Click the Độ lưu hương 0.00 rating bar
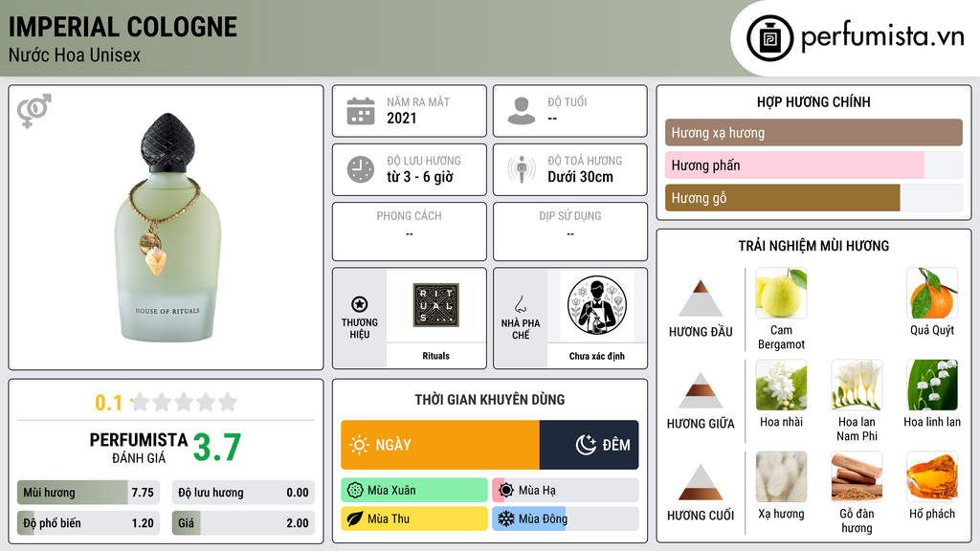980x551 pixels. tap(243, 493)
